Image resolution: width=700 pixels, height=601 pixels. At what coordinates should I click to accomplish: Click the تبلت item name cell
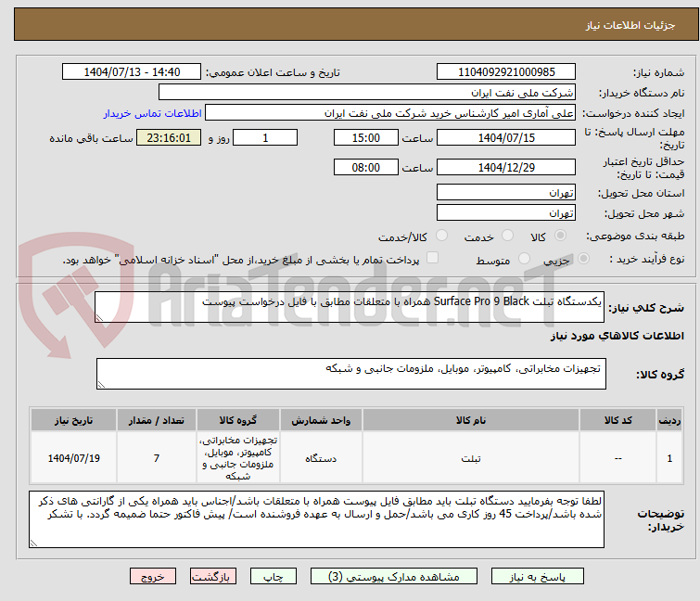pyautogui.click(x=471, y=457)
